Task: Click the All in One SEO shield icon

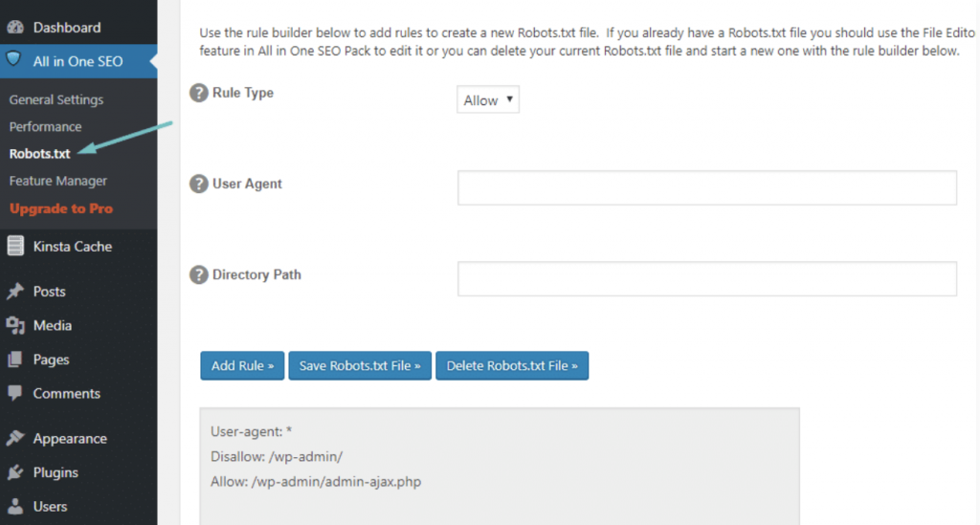Action: (x=14, y=61)
